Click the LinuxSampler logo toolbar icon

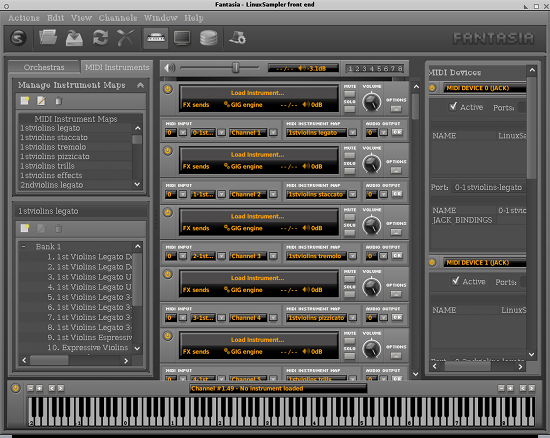(18, 38)
